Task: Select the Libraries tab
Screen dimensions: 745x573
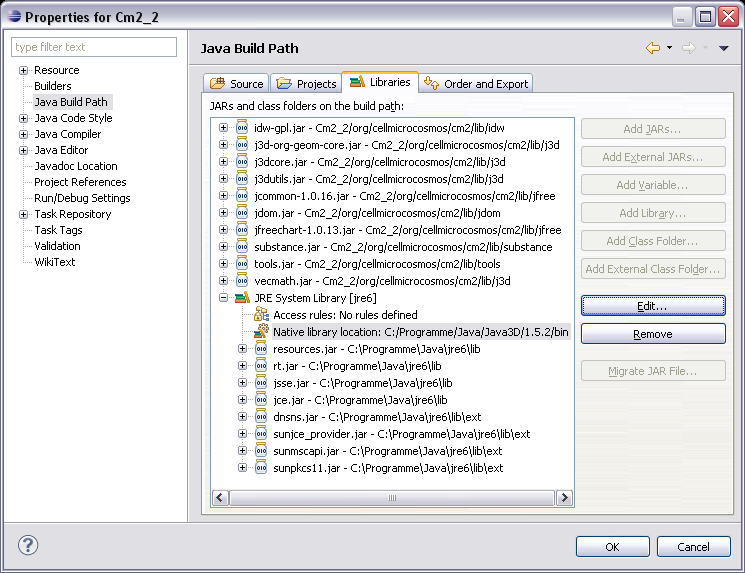Action: coord(380,82)
